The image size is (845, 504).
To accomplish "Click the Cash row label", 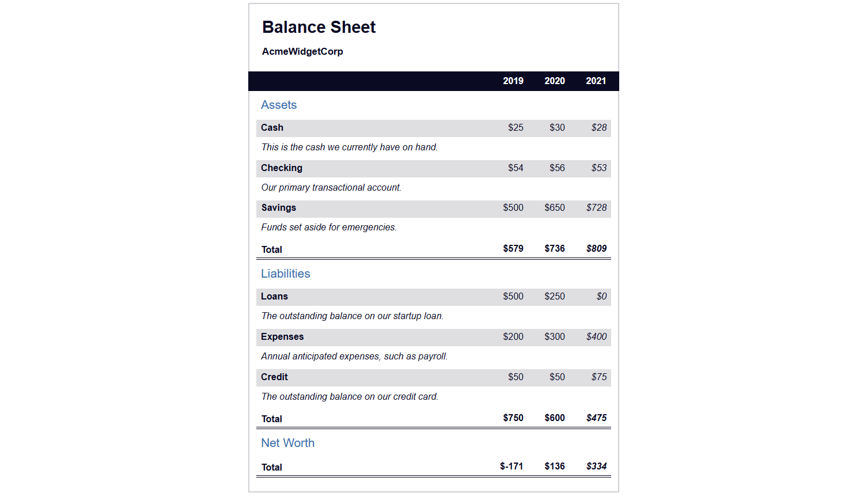I will click(272, 127).
